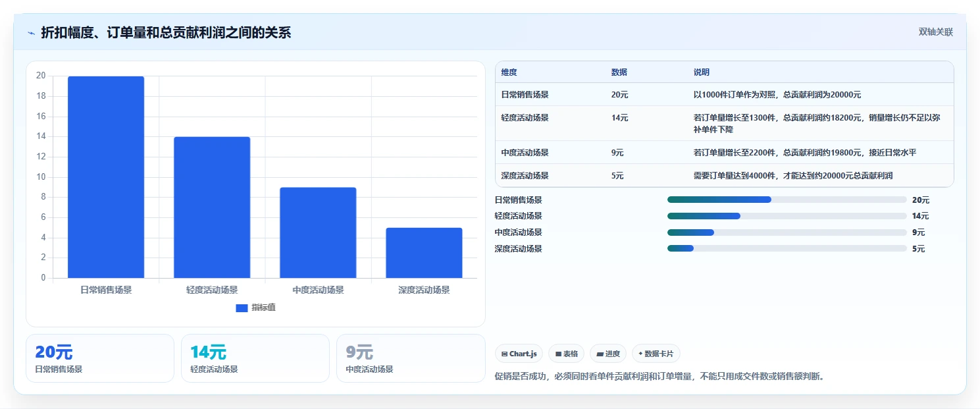Click the 日常销售场景 bar in the chart
Image resolution: width=980 pixels, height=409 pixels.
coord(106,177)
